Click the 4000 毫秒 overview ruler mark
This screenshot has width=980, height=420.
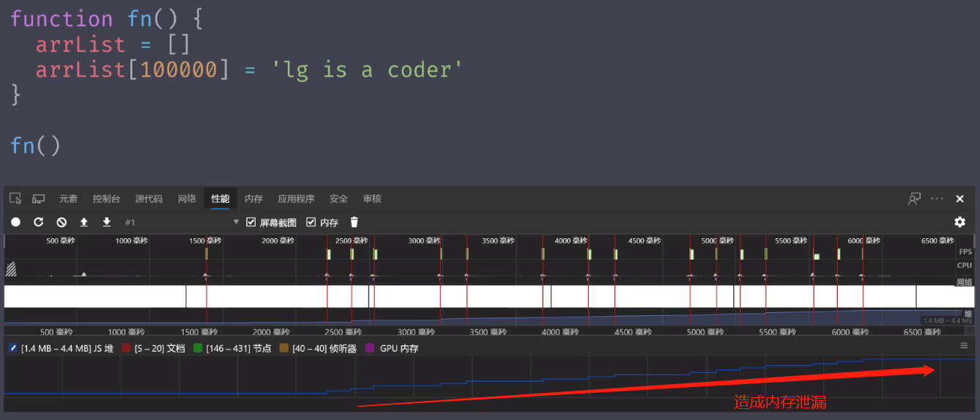[571, 240]
